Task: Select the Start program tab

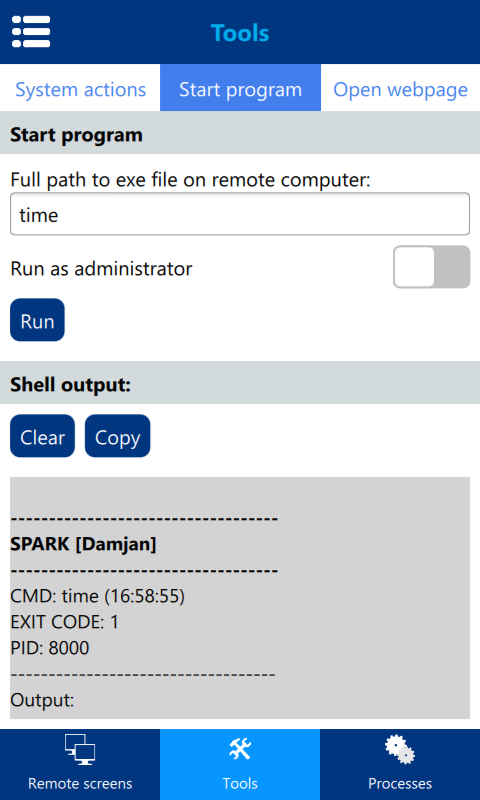Action: tap(240, 90)
